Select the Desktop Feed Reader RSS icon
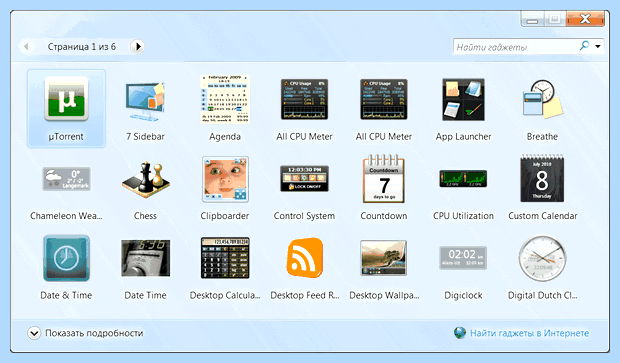 304,257
